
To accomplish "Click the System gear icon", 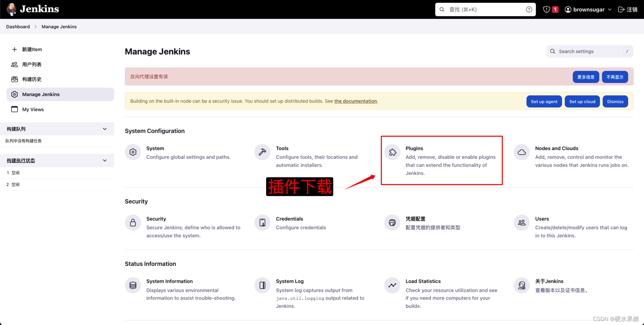I will pos(133,152).
